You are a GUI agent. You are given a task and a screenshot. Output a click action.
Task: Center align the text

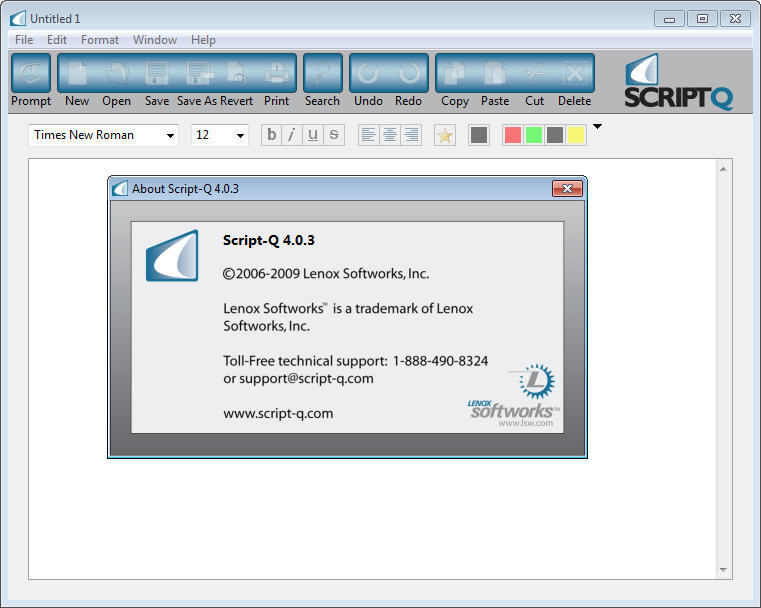(390, 135)
